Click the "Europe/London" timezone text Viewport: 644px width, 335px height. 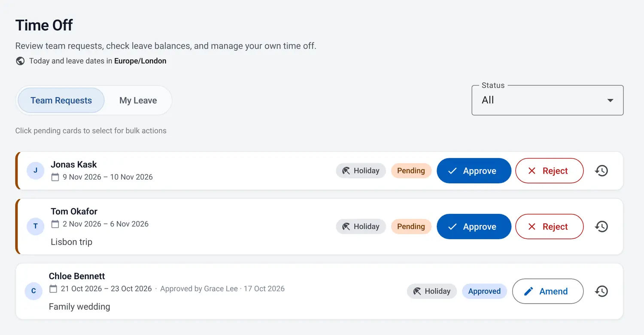tap(140, 61)
